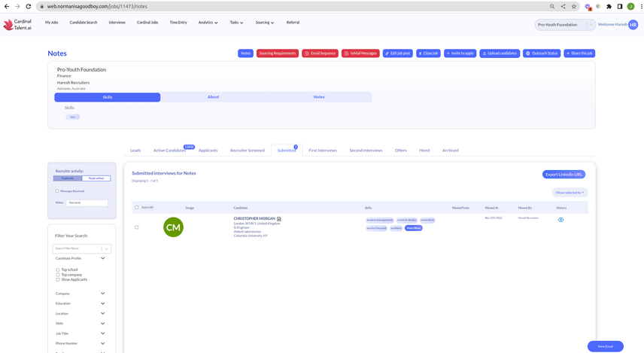View history via the eye icon
Viewport: 644px width, 353px height.
click(560, 220)
